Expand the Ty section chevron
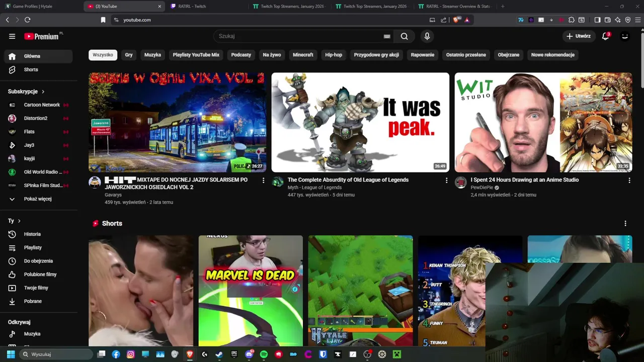This screenshot has height=362, width=644. point(19,221)
